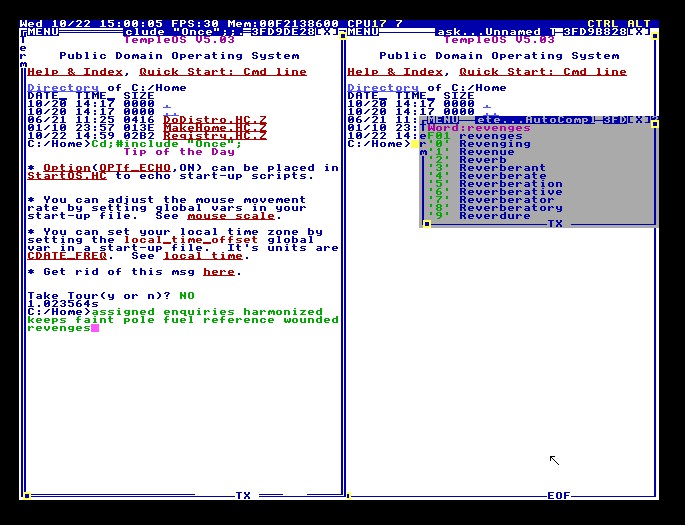Open DoDistro.HC.Z file link
Image resolution: width=685 pixels, height=525 pixels.
[215, 120]
